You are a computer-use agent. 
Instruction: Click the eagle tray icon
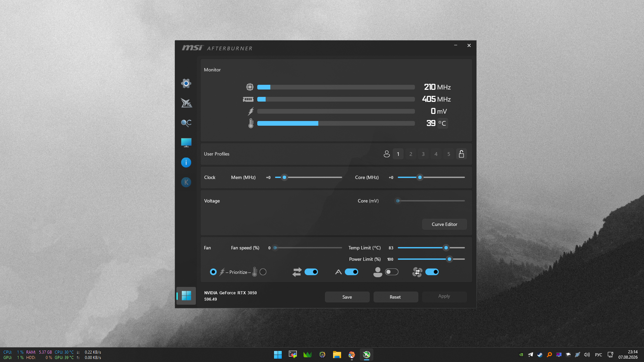[x=568, y=355]
